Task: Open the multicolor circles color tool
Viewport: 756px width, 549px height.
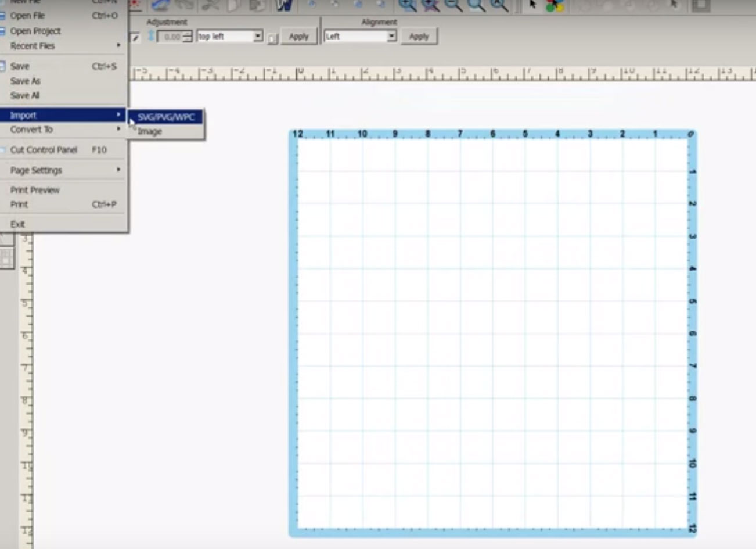Action: click(555, 5)
